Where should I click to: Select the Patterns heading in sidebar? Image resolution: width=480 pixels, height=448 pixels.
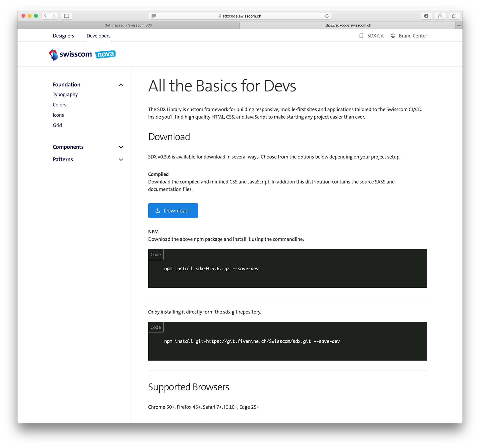click(63, 159)
